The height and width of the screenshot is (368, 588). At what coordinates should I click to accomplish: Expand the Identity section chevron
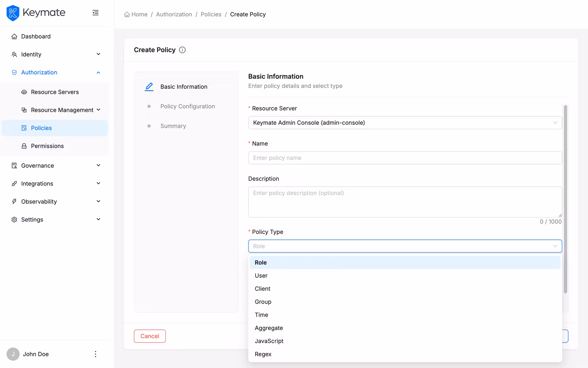coord(98,54)
